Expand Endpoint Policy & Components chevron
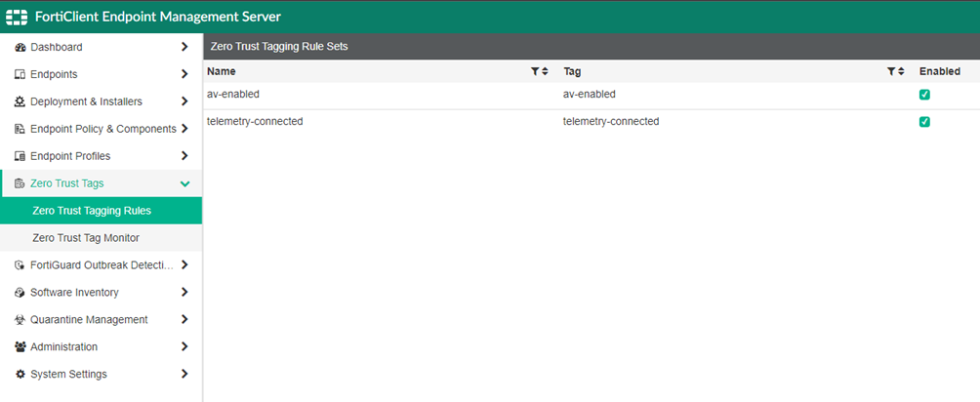 point(184,129)
